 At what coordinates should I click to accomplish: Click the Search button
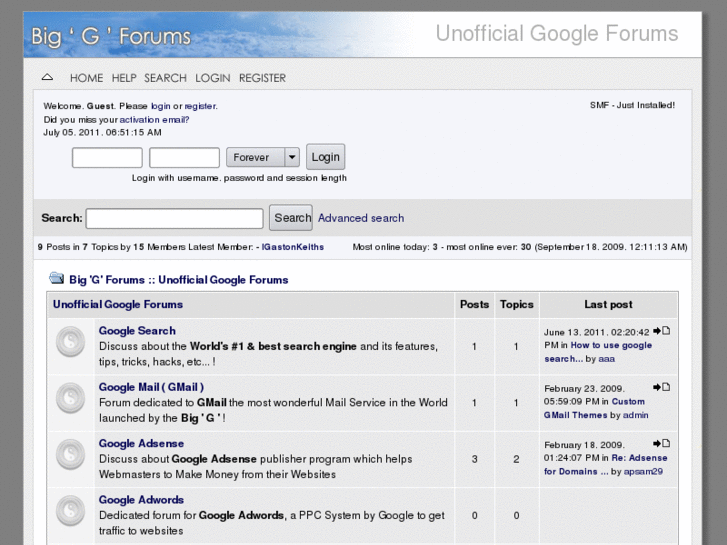point(291,218)
